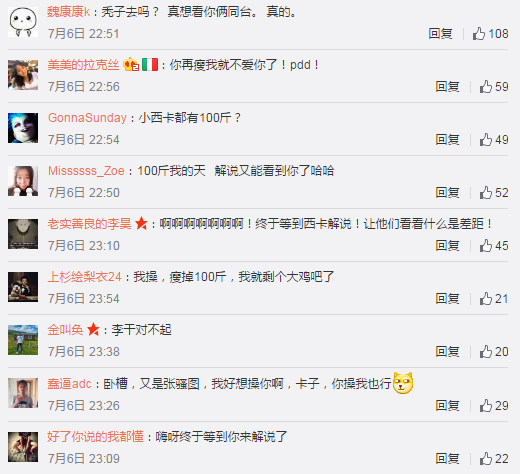This screenshot has height=474, width=520.
Task: Reply to 魏康康k's comment
Action: coord(440,34)
